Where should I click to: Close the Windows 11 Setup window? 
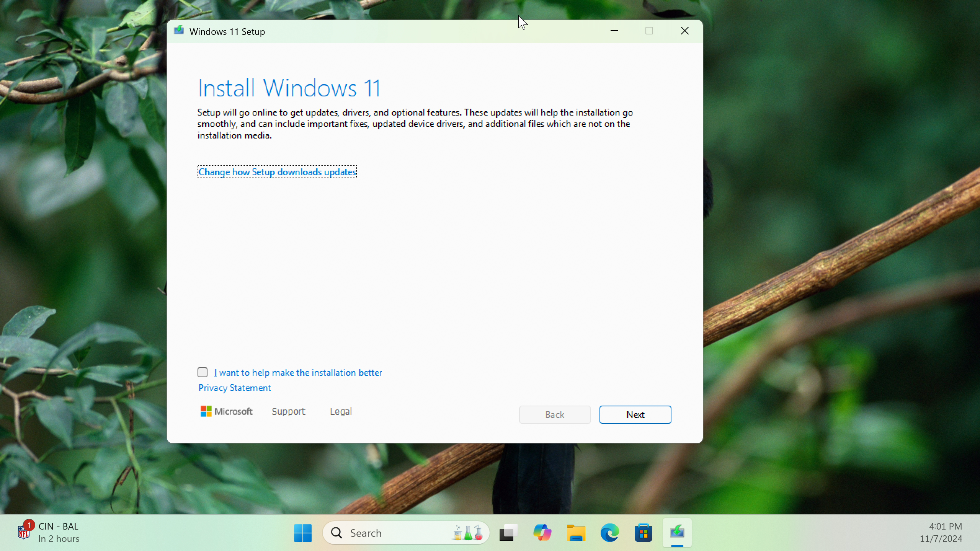coord(684,31)
